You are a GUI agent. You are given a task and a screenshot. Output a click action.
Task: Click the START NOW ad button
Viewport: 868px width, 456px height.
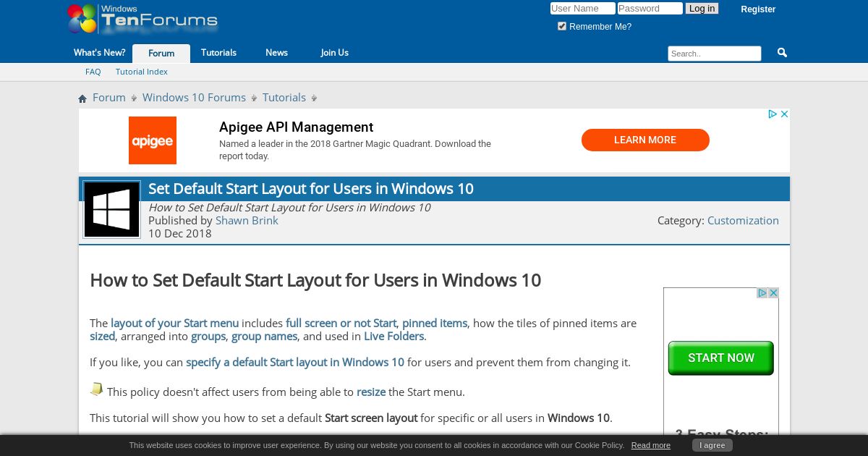[x=721, y=358]
